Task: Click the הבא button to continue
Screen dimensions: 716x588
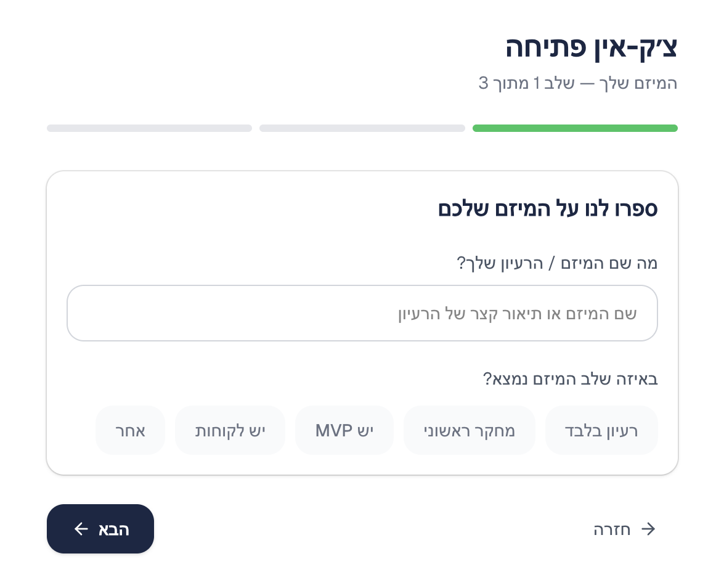Action: [x=100, y=529]
